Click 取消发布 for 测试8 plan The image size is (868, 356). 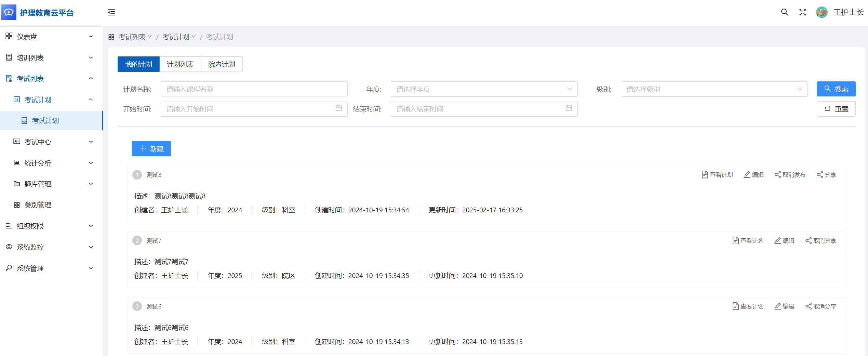(790, 175)
